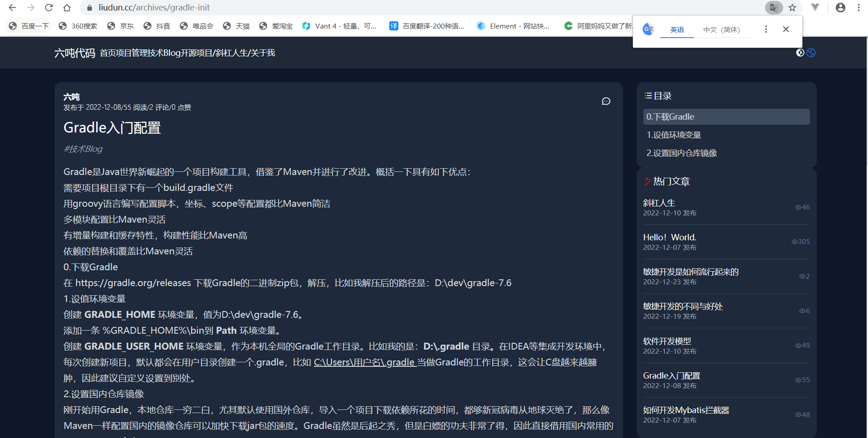Click the browser forward arrow

point(31,8)
